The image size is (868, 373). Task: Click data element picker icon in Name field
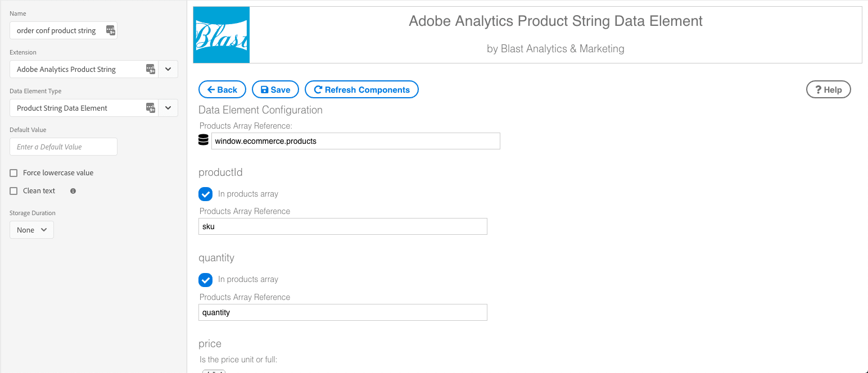(111, 30)
